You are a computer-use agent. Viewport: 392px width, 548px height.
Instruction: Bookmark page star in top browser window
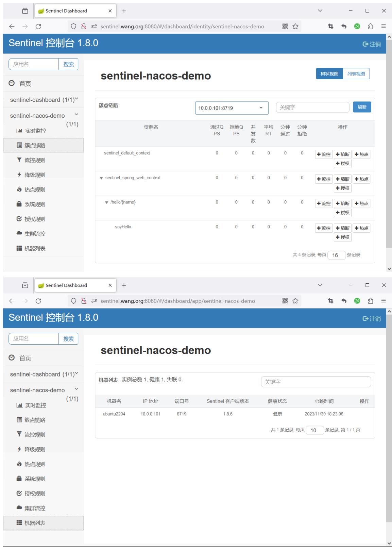click(295, 27)
